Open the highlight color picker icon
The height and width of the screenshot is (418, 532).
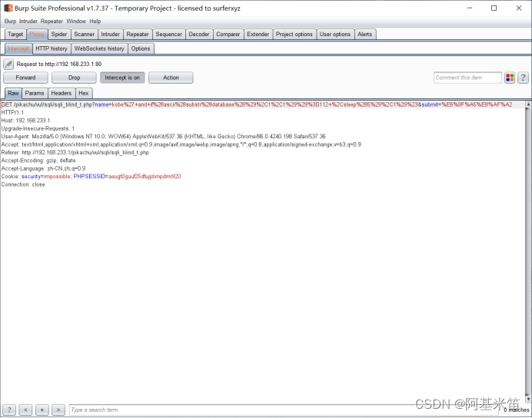[x=510, y=78]
